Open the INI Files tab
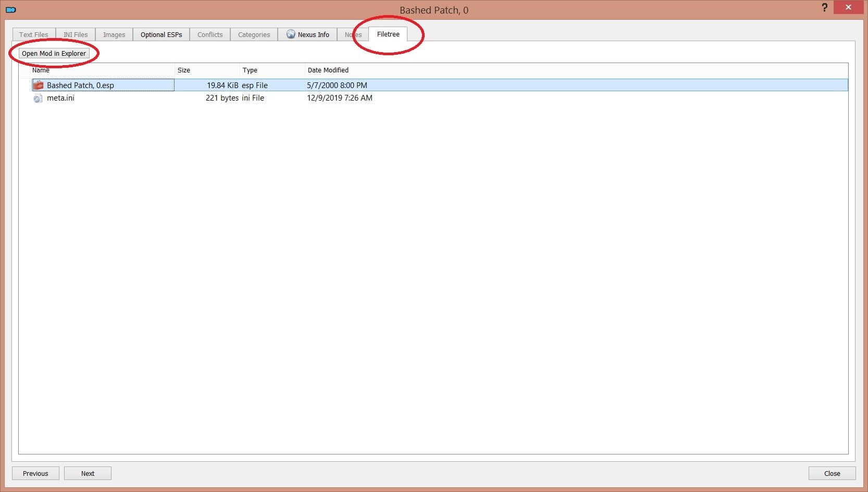Screen dimensions: 868x492 (76, 35)
